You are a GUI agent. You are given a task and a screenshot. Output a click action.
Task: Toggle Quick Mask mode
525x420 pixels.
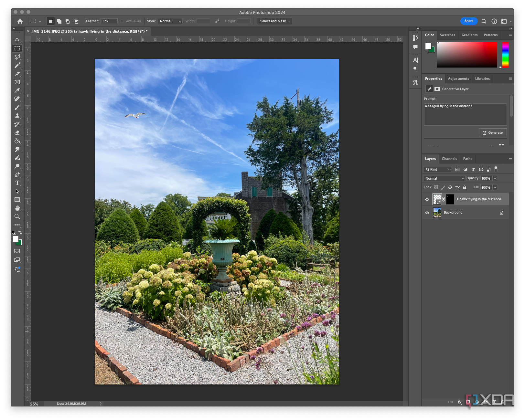pyautogui.click(x=17, y=251)
